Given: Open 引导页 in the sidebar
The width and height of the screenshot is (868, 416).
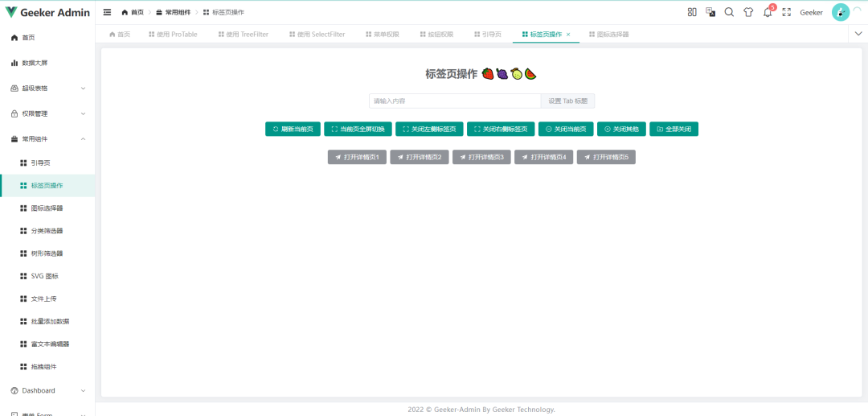Looking at the screenshot, I should 47,163.
